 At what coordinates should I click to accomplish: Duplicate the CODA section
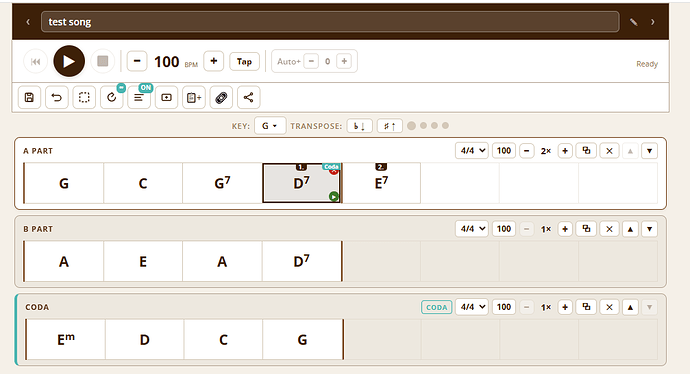pos(586,307)
